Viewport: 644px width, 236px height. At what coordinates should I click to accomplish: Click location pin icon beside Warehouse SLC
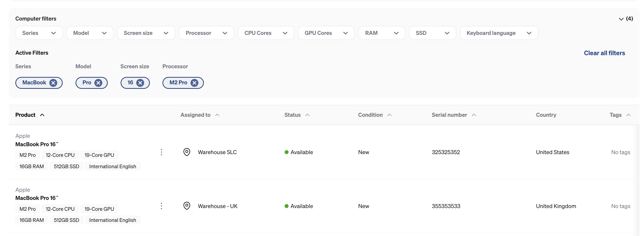pos(187,152)
